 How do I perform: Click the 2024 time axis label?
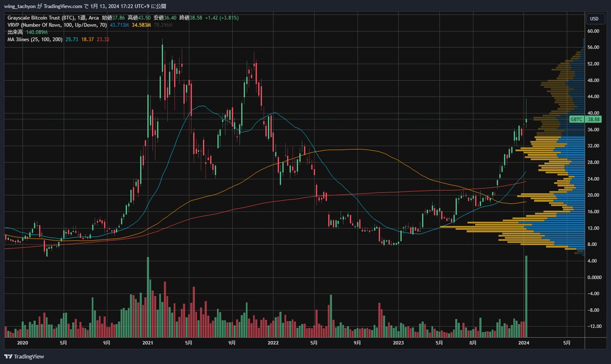[x=523, y=343]
